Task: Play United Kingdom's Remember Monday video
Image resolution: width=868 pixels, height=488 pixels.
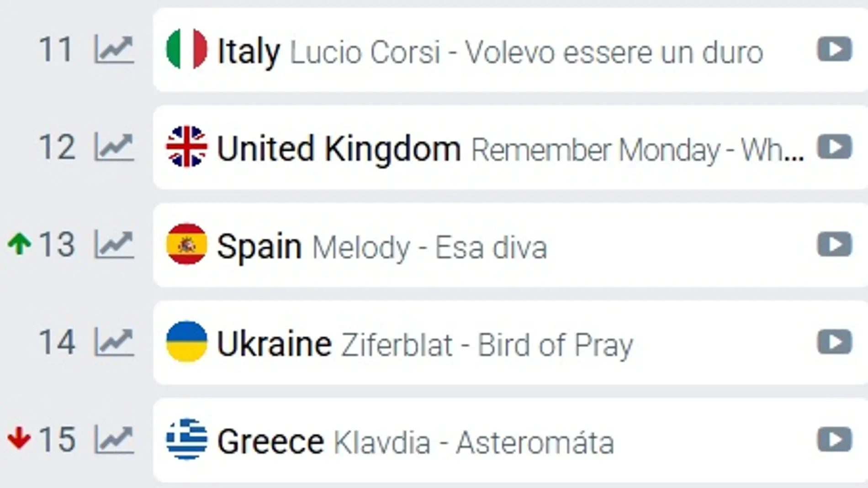Action: [x=834, y=147]
